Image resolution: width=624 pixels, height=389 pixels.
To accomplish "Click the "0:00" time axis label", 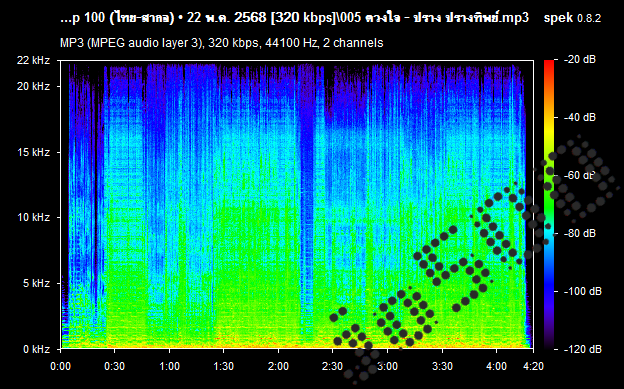I will point(60,366).
